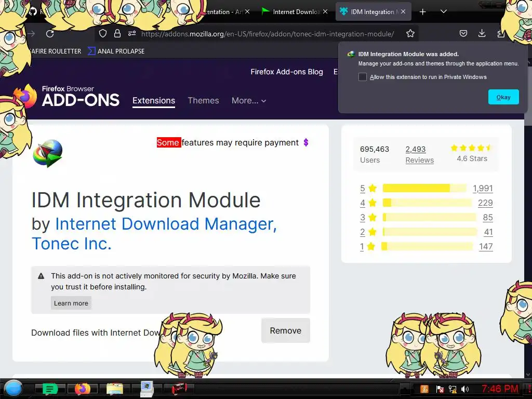Screen dimensions: 532x399
Task: Click the IDM add-on globe icon
Action: [x=47, y=153]
